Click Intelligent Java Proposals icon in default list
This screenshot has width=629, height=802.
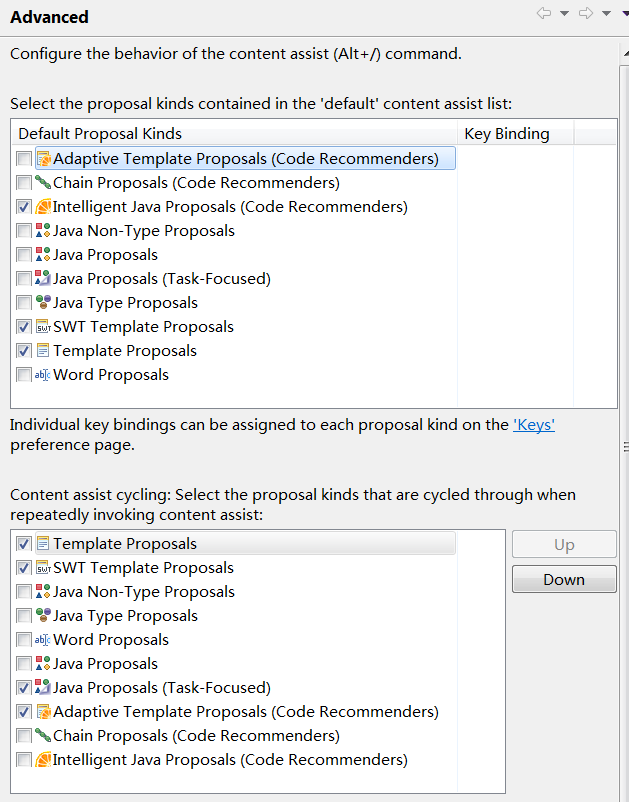[x=43, y=207]
